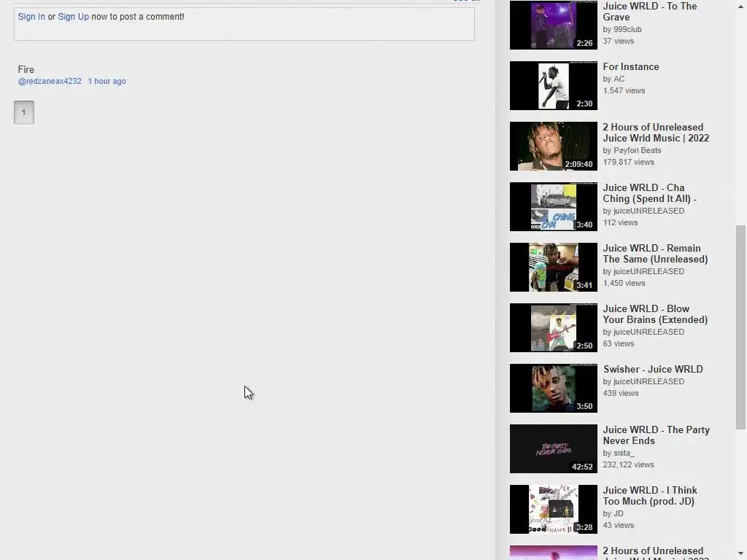Click the '112 views' text
This screenshot has height=560, width=747.
[620, 222]
